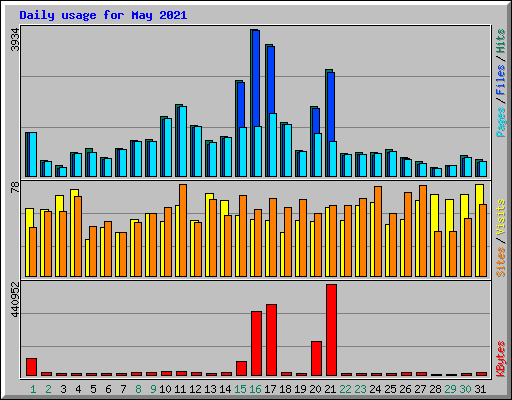Click the blue files bar for day 17
Viewport: 512px width, 400px height.
[271, 80]
